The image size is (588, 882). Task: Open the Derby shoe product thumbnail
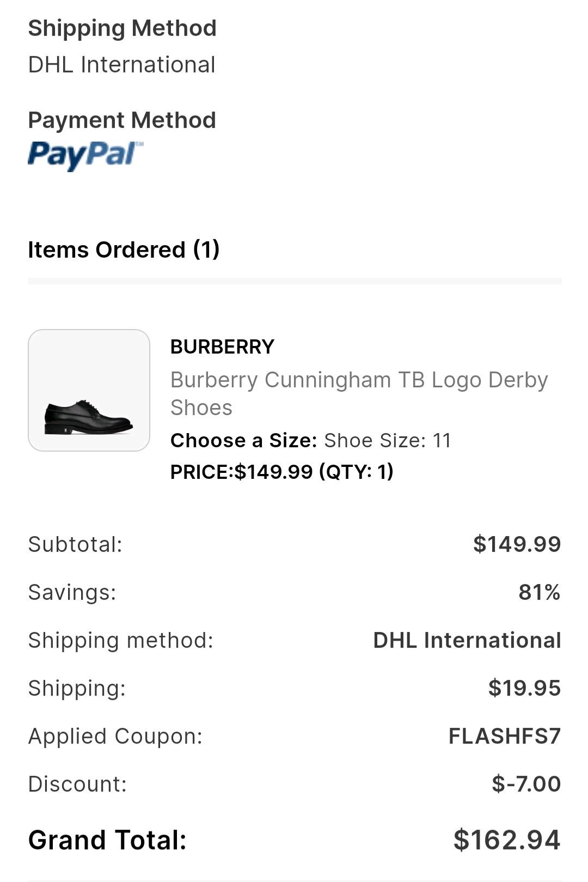pyautogui.click(x=89, y=390)
